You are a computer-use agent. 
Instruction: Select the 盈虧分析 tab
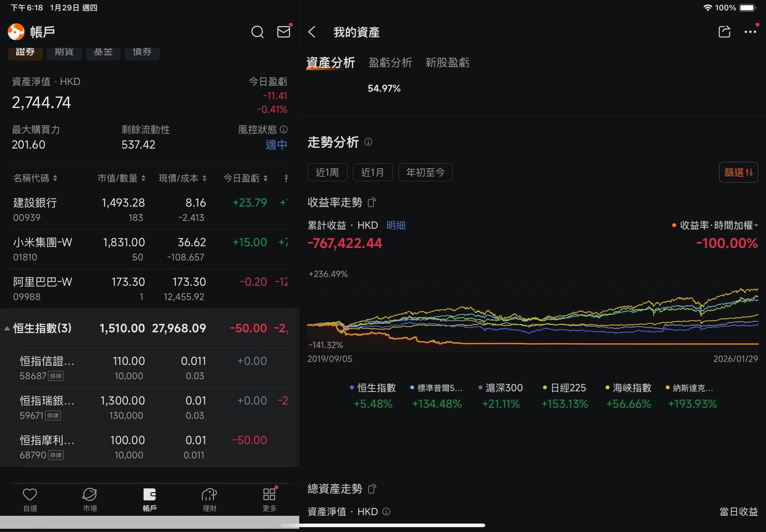(x=390, y=63)
